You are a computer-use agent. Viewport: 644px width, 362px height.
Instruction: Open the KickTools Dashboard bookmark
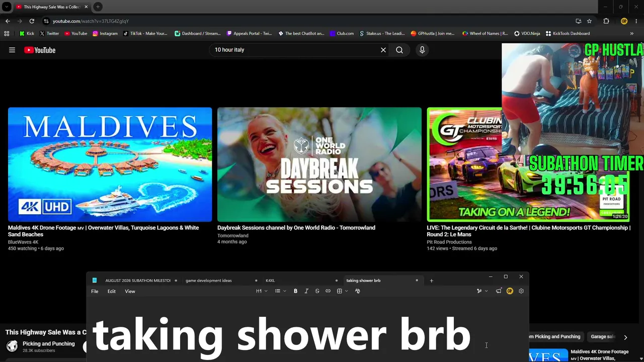[568, 34]
